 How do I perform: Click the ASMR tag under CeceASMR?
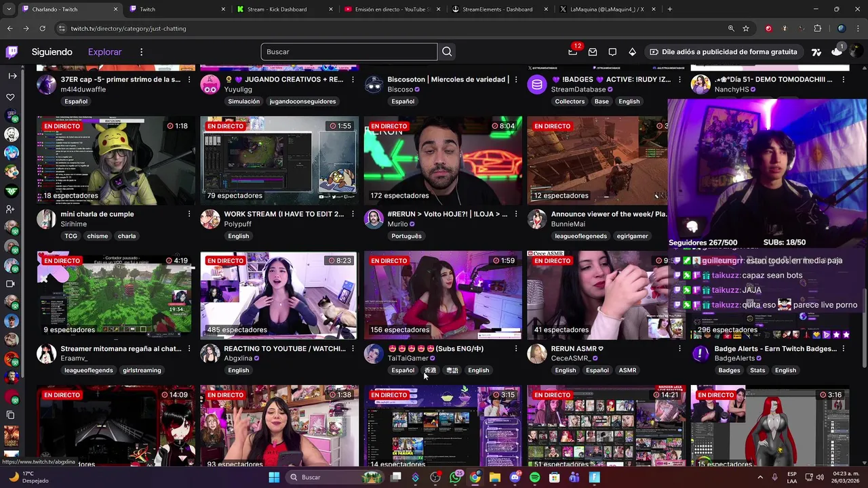pos(627,370)
